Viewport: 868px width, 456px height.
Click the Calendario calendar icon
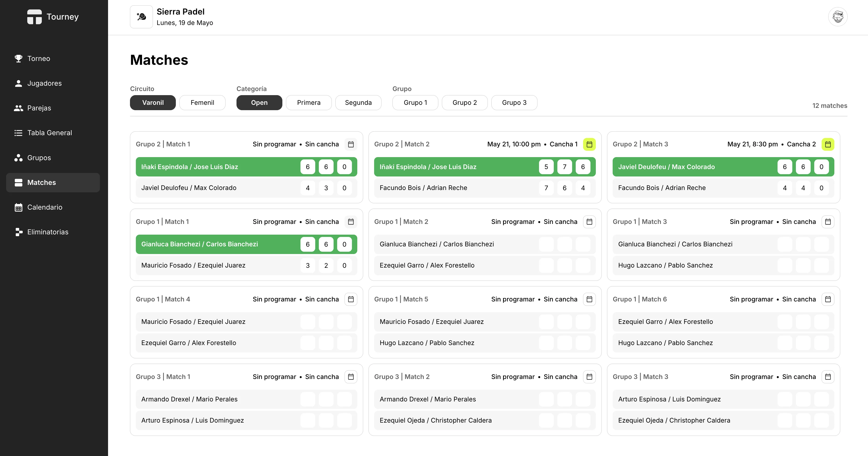click(x=19, y=207)
